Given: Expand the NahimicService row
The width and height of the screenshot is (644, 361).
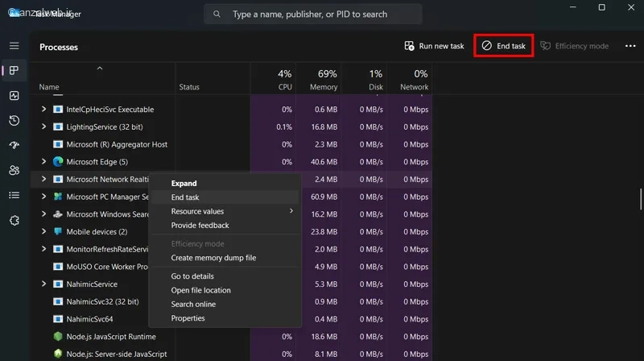Looking at the screenshot, I should click(x=43, y=284).
